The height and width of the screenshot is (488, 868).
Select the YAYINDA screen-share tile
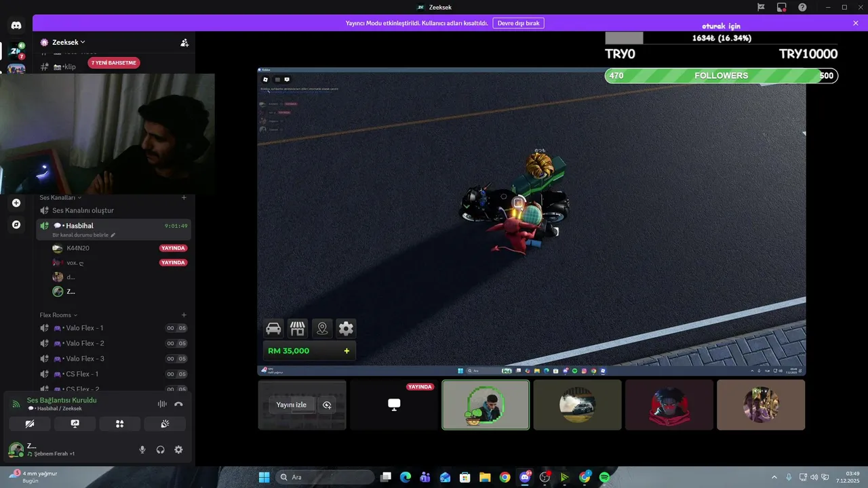point(394,405)
